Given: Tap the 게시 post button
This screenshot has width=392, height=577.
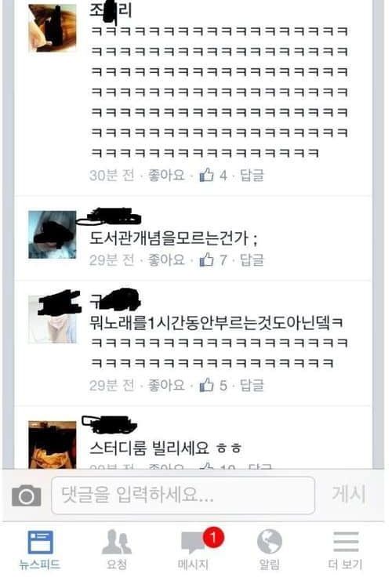Looking at the screenshot, I should [349, 494].
